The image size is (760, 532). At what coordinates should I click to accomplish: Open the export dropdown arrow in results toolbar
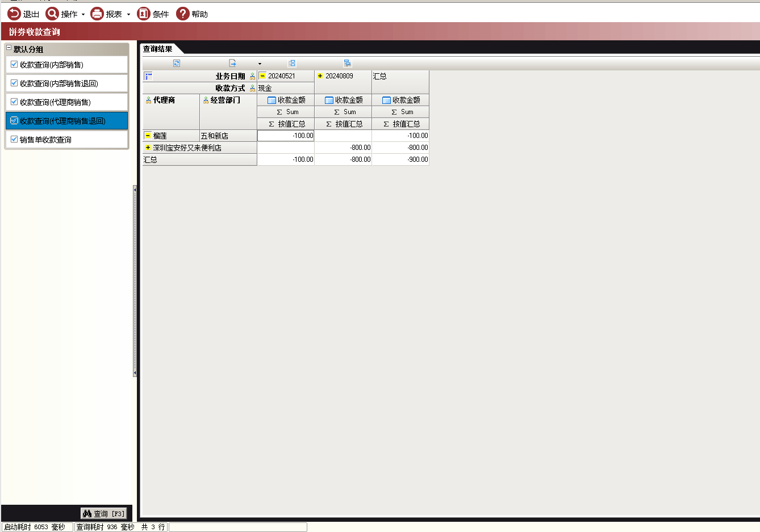pos(260,64)
